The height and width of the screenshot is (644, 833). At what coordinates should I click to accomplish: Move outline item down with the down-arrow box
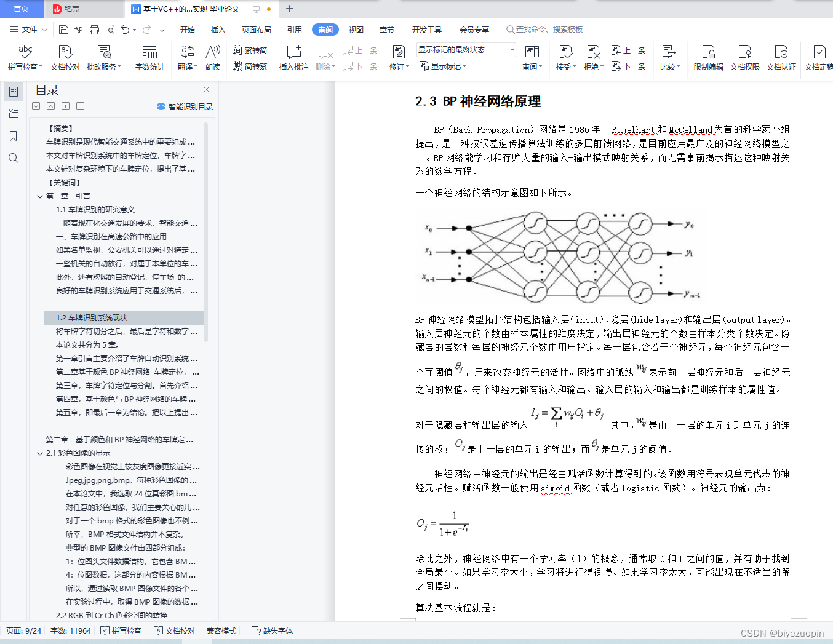[36, 106]
